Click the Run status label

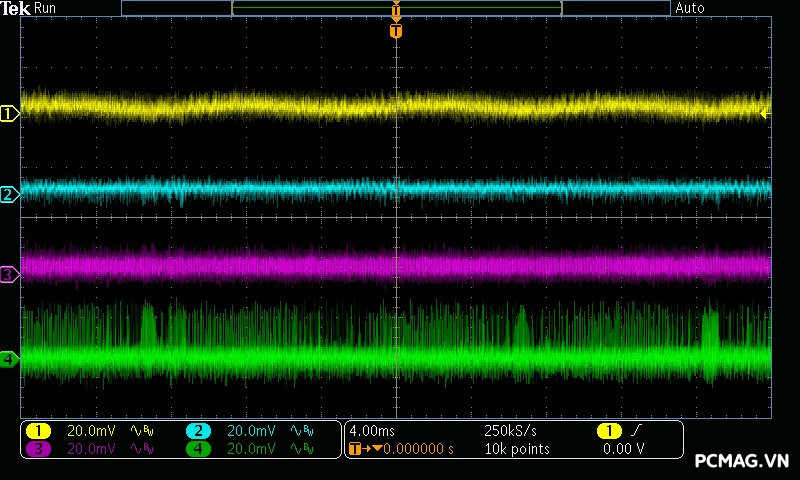click(x=46, y=8)
